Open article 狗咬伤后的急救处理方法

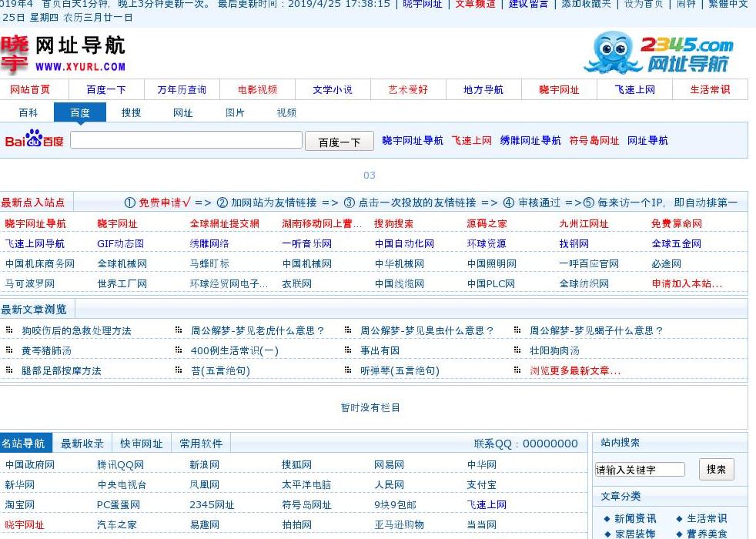point(76,331)
